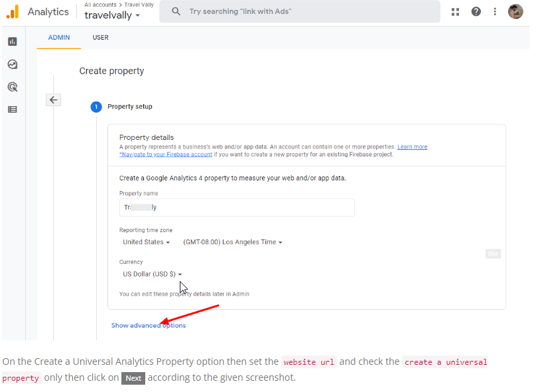Screen dimensions: 536x392
Task: Open the Advertising icon in sidebar
Action: pos(13,87)
